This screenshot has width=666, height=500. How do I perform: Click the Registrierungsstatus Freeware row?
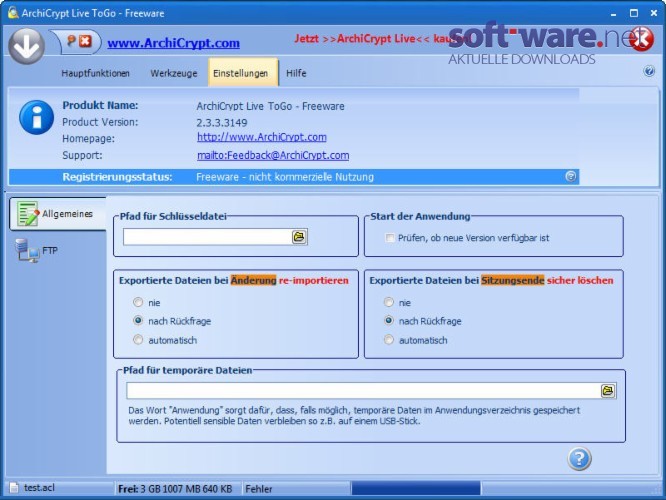(294, 177)
